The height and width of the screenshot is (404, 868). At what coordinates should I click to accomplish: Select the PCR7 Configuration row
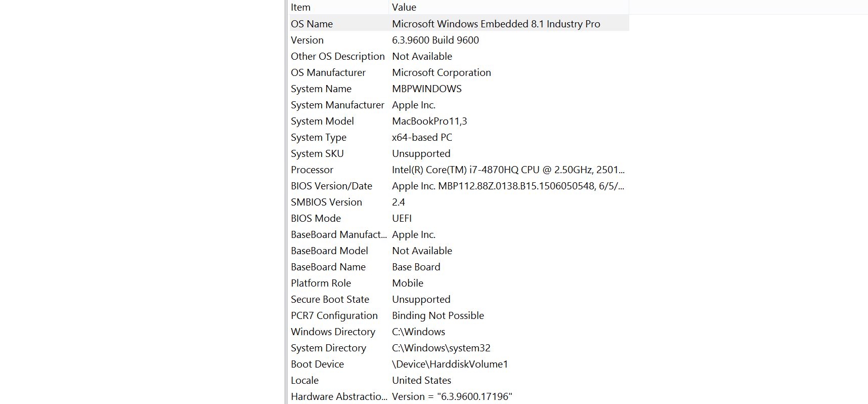458,315
